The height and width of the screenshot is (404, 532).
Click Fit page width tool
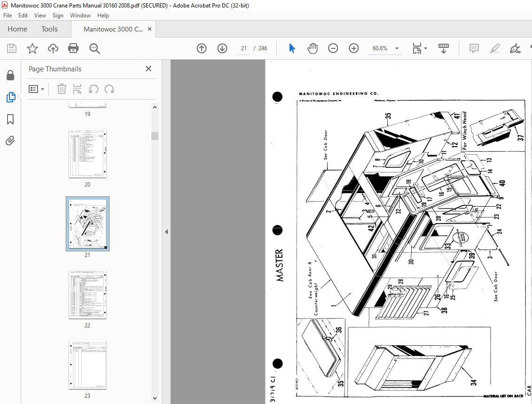coord(417,48)
